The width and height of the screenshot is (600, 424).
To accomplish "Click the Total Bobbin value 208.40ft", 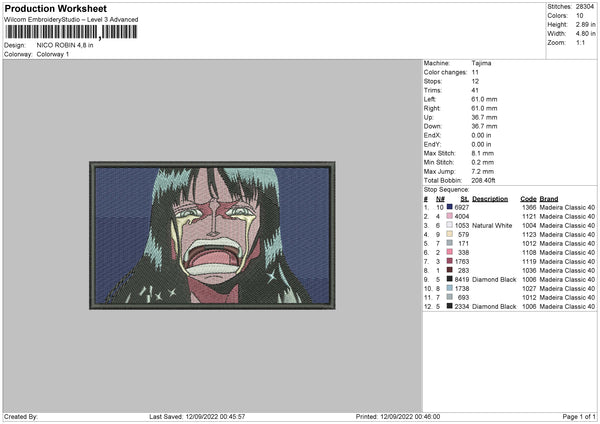I will click(x=483, y=180).
